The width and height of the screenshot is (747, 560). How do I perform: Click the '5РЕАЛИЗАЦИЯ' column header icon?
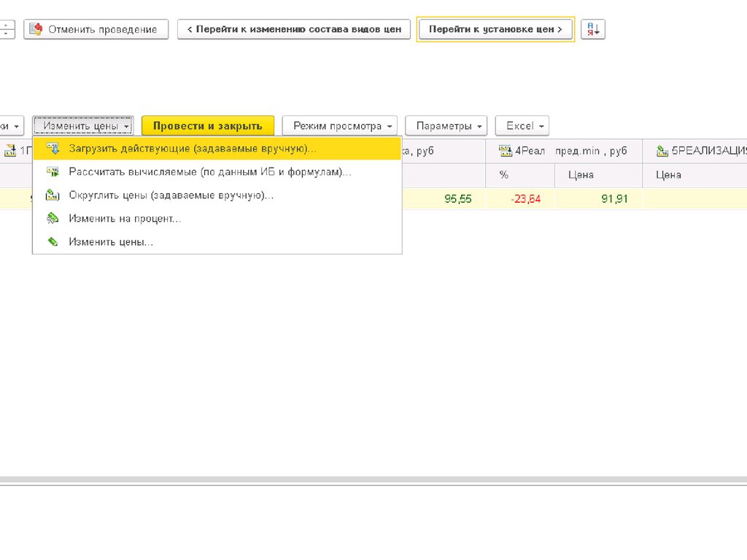662,151
